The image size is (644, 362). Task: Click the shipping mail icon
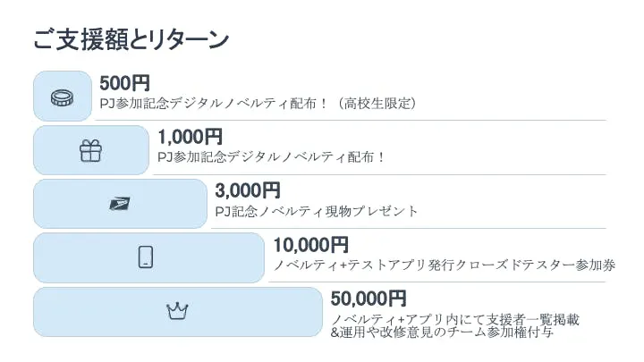pos(119,205)
